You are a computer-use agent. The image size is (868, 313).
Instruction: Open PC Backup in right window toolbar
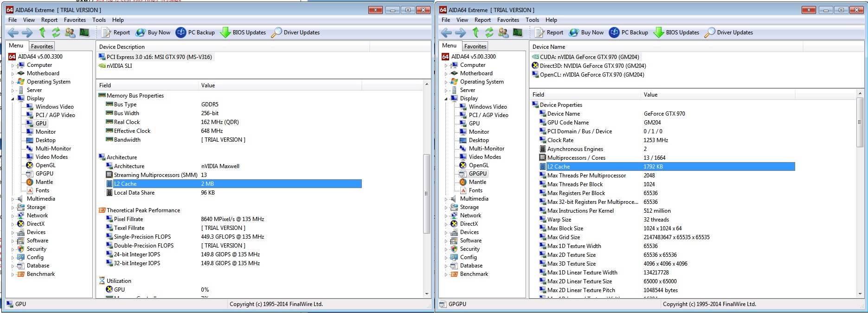point(629,33)
